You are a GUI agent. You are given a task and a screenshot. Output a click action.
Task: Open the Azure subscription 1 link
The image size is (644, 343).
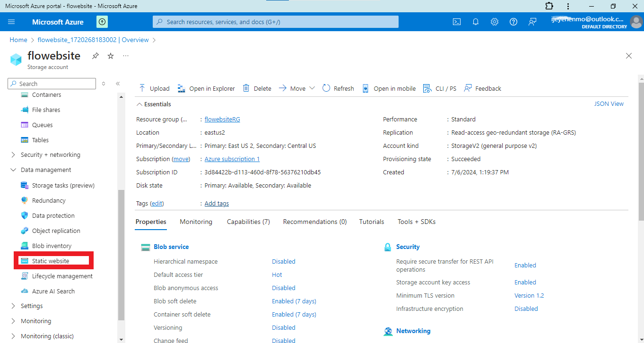click(x=232, y=159)
